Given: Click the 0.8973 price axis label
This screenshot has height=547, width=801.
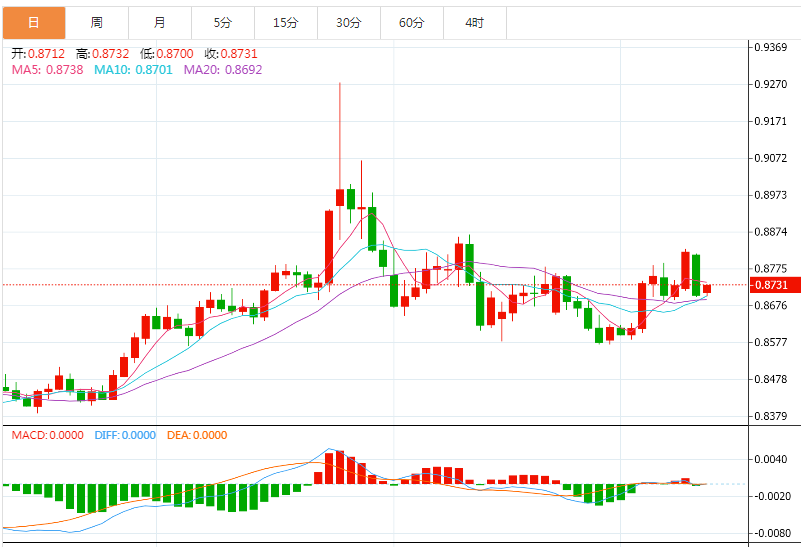Looking at the screenshot, I should tap(771, 195).
